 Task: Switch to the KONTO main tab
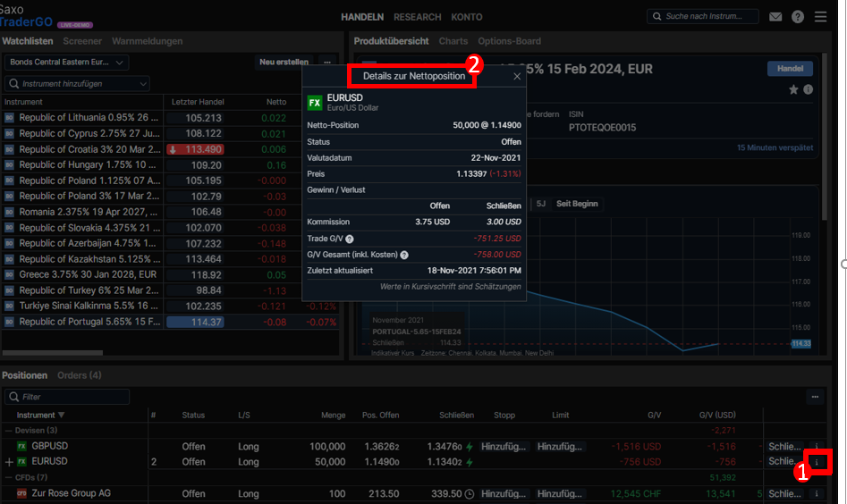point(467,17)
